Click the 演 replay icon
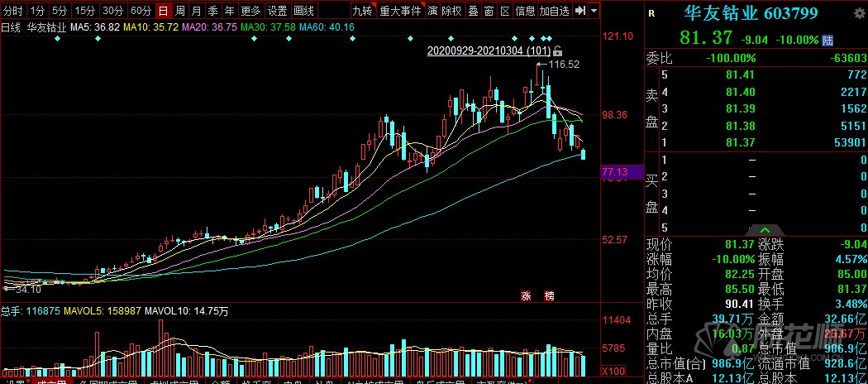The height and width of the screenshot is (384, 868). 432,11
